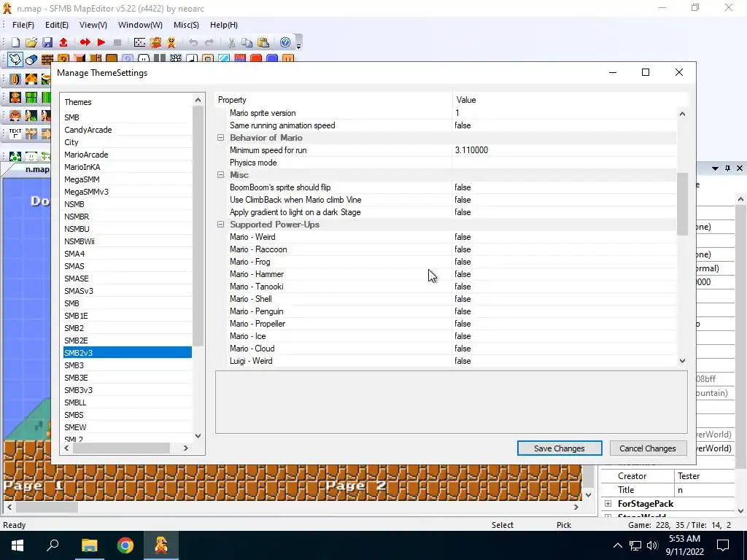Click the dotted map settings icon

139,42
